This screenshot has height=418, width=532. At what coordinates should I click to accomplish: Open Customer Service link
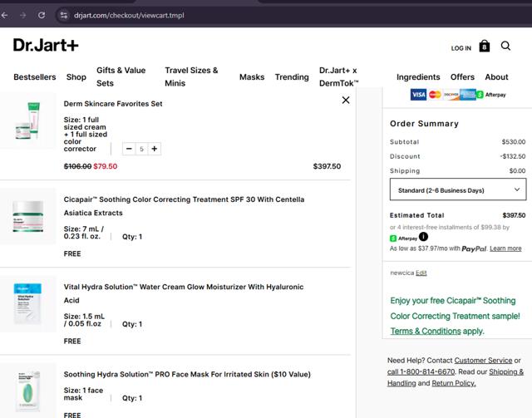tap(483, 361)
